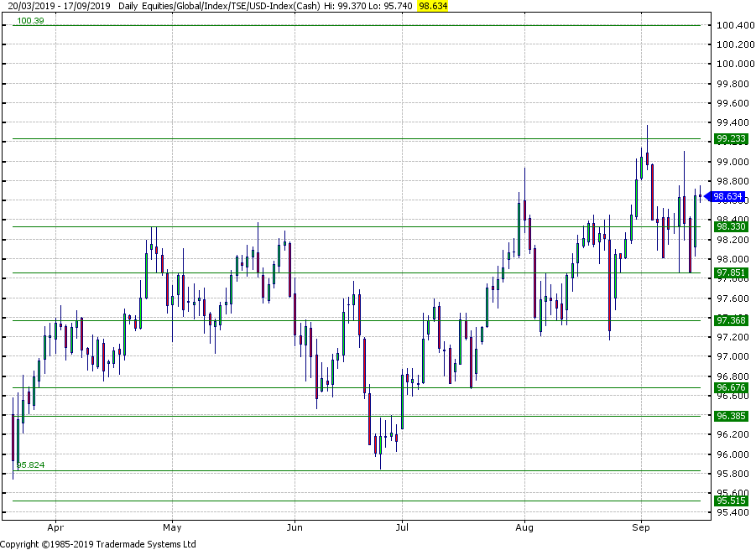The height and width of the screenshot is (550, 756).
Task: Click the 100.200 price axis label
Action: click(x=735, y=44)
